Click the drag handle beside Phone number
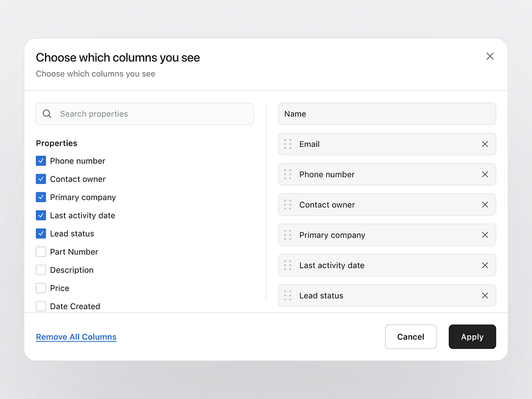 pos(289,174)
